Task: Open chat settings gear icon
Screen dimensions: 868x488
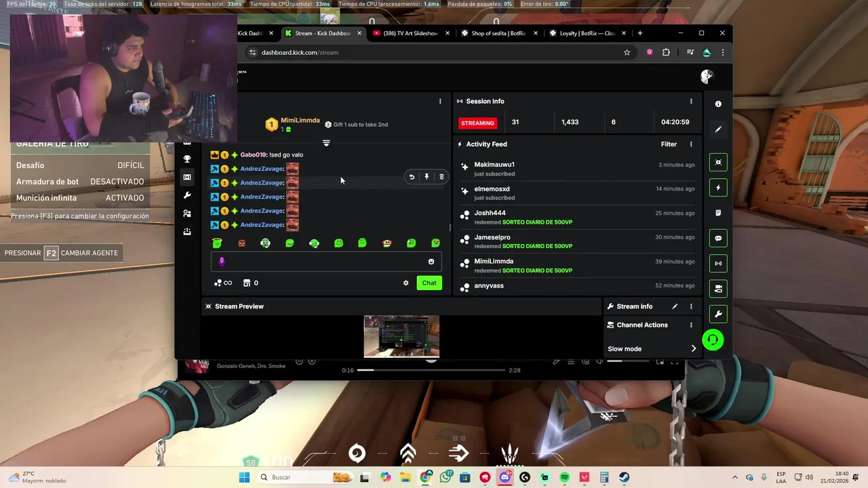Action: 406,283
